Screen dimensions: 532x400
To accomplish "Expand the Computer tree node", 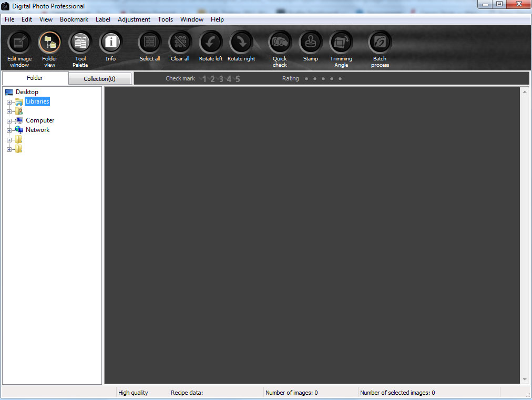I will (9, 121).
